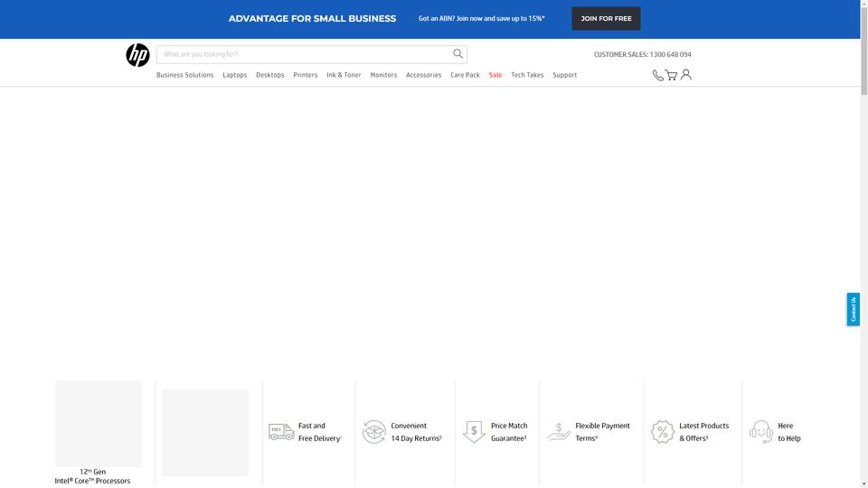Click the ADVANTAGE FOR SMALL BUSINESS heading
This screenshot has height=488, width=868.
click(312, 19)
